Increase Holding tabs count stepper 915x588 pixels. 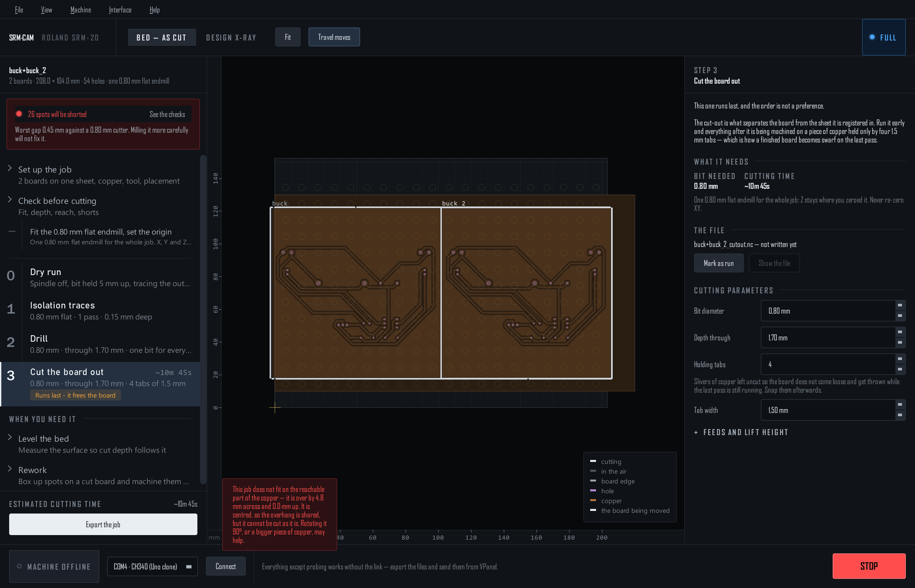click(x=900, y=359)
